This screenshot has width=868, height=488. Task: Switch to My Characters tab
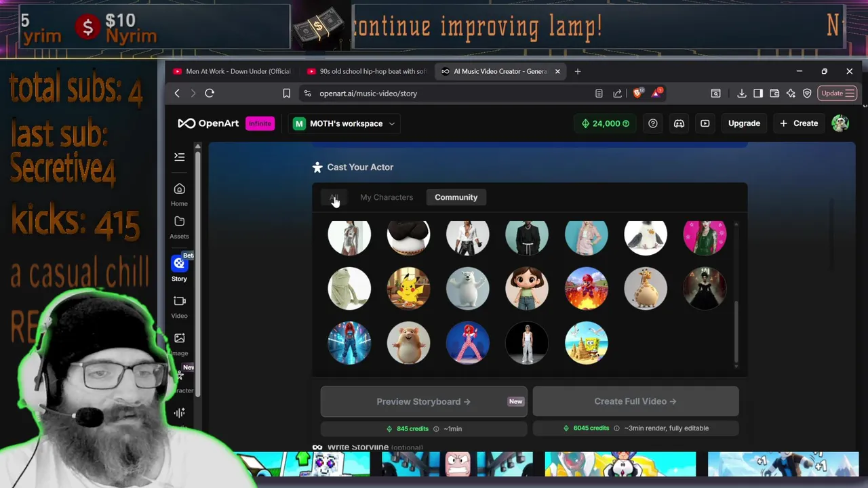387,197
